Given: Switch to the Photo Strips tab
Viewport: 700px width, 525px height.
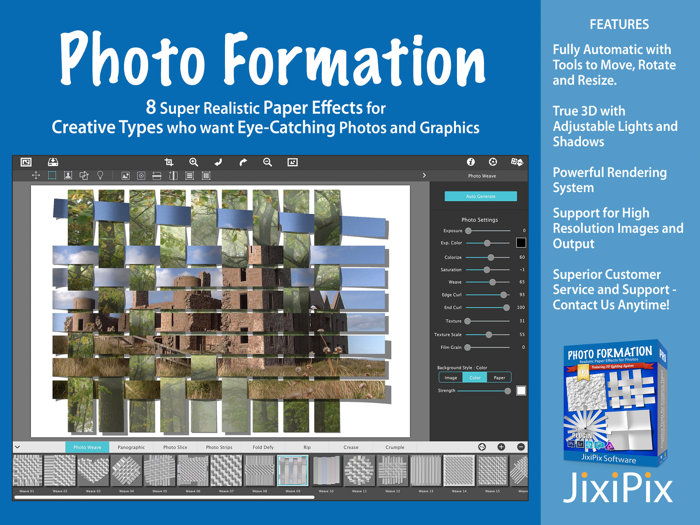Looking at the screenshot, I should (219, 447).
